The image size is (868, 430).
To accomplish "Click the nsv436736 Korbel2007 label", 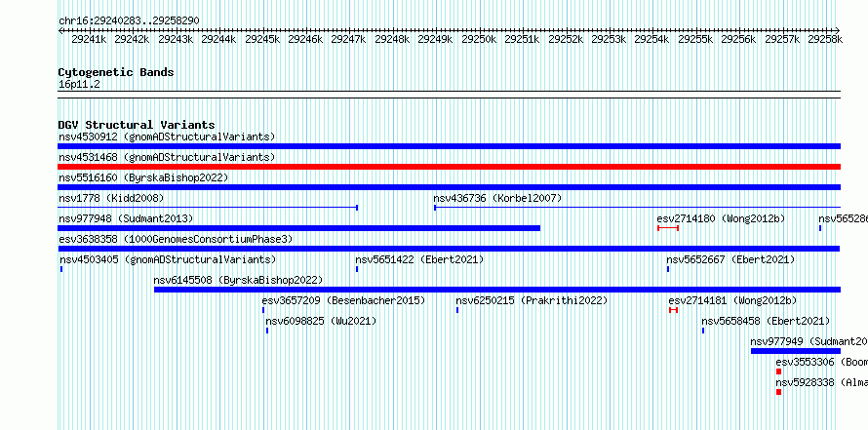I will (x=497, y=198).
